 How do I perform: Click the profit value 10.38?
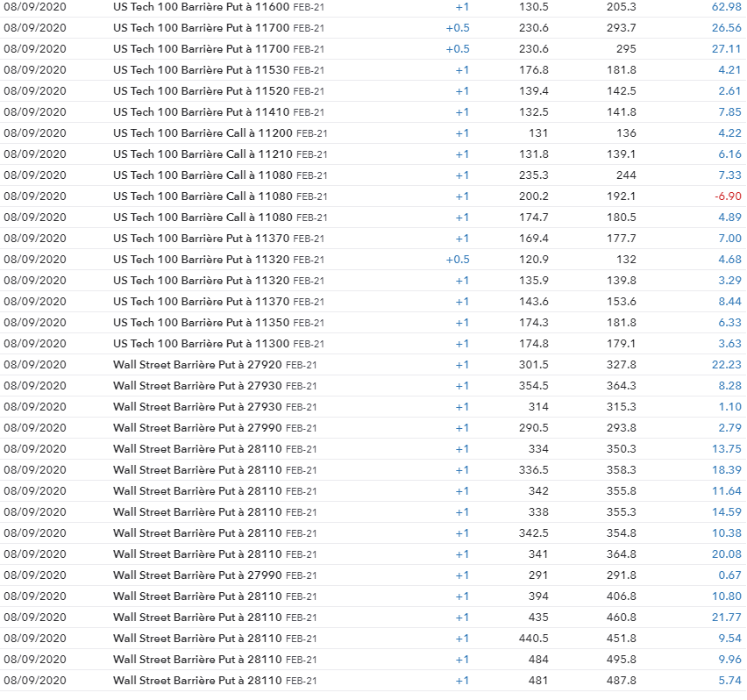click(x=727, y=532)
